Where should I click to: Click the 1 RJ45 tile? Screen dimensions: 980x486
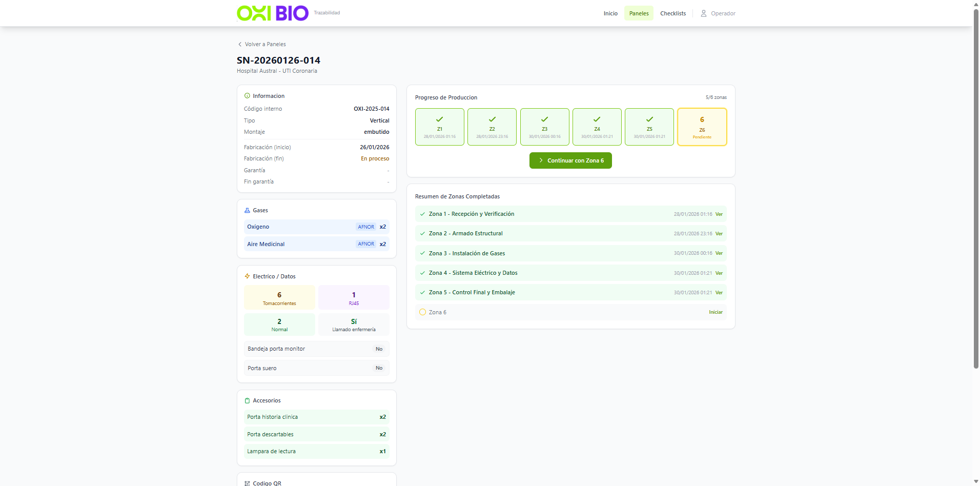click(354, 298)
